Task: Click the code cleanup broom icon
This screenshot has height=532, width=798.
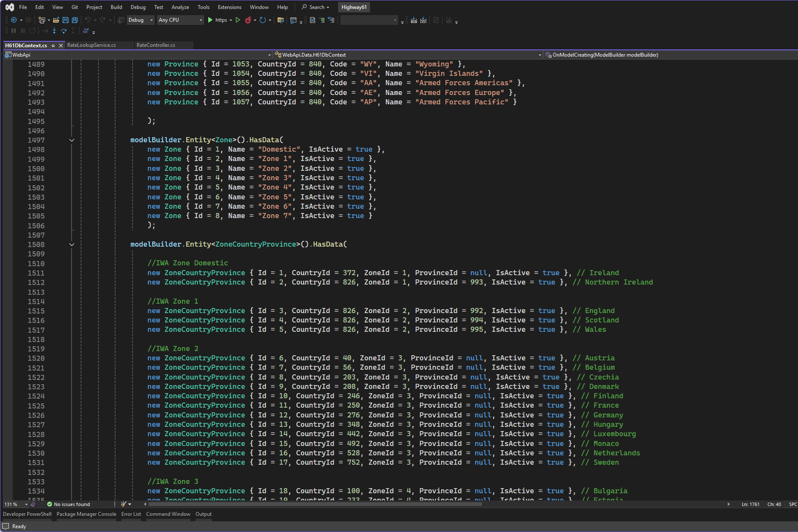Action: (124, 504)
